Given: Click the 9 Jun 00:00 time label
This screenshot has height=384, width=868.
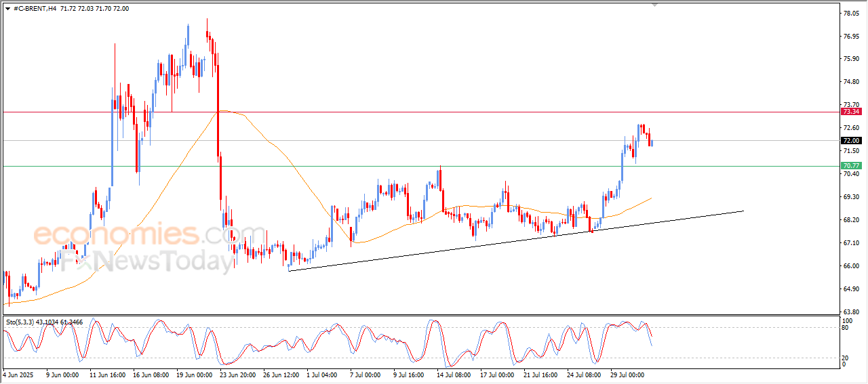Looking at the screenshot, I should 62,374.
